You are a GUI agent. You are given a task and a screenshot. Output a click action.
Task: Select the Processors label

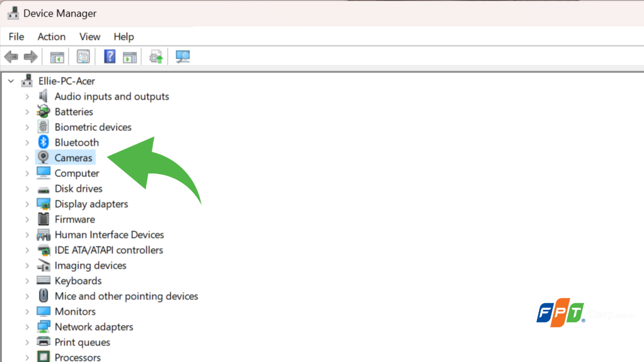[x=78, y=357]
